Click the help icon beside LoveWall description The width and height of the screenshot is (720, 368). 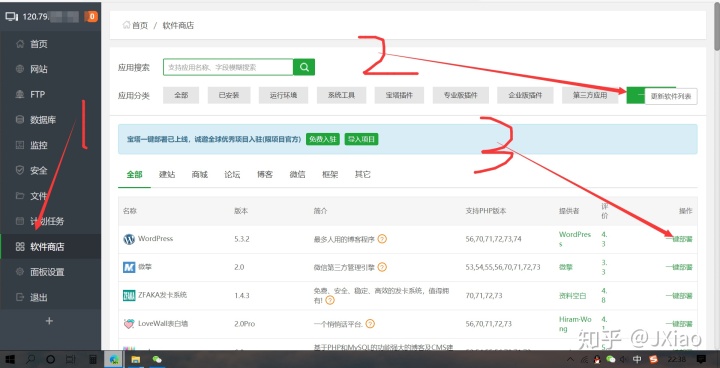pos(370,324)
